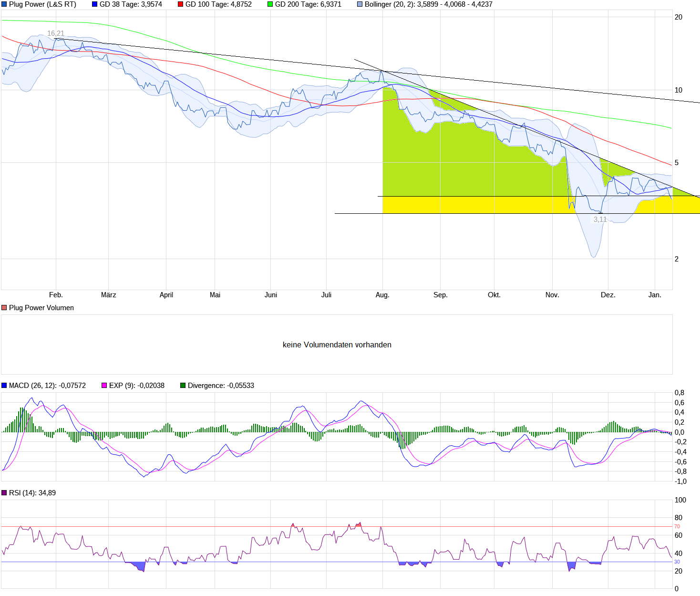Click the 'Feb.' month axis label
Viewport: 700px width, 596px height.
pos(56,295)
